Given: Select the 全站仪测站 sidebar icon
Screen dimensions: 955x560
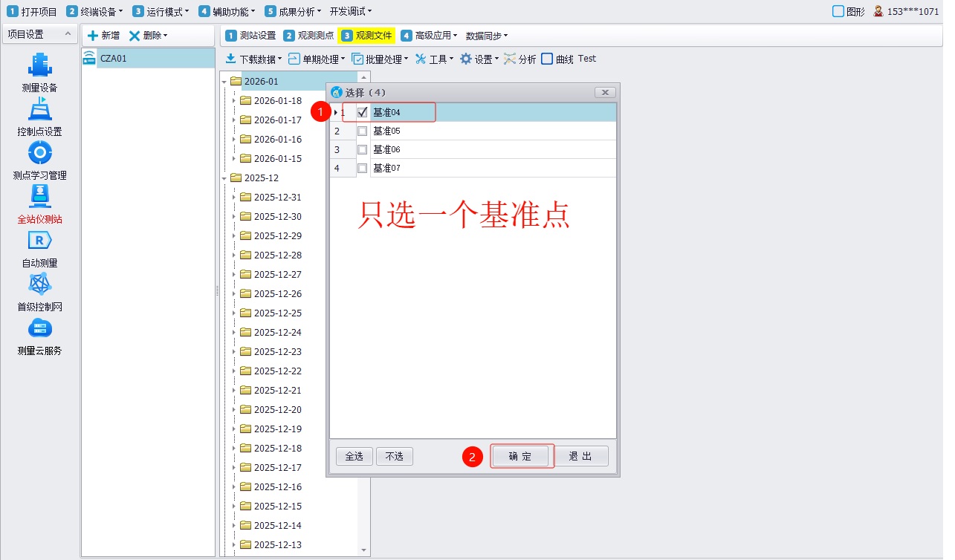Looking at the screenshot, I should point(39,197).
